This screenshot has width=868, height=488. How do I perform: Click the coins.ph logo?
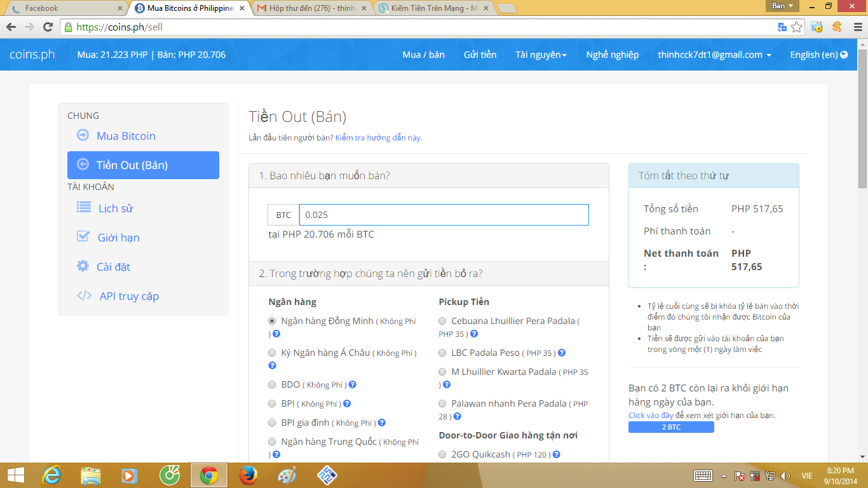[x=32, y=55]
